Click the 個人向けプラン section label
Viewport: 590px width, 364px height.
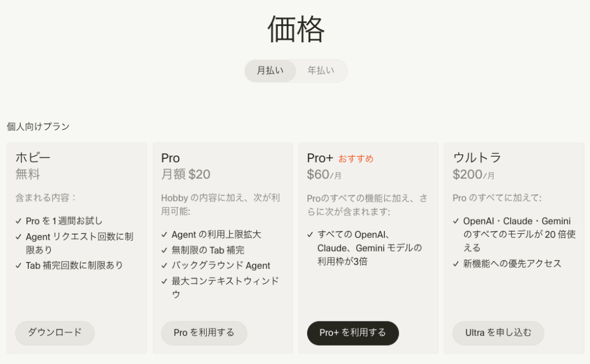click(38, 127)
